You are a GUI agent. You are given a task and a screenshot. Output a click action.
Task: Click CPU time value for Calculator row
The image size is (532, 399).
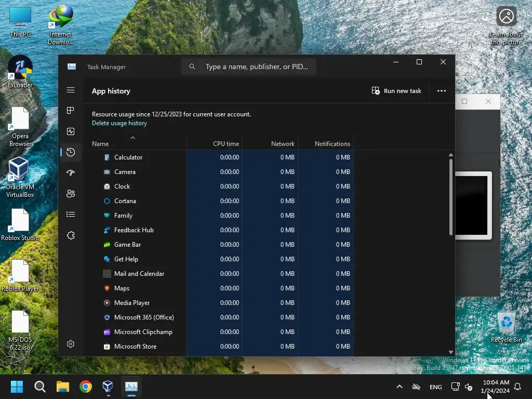[230, 157]
